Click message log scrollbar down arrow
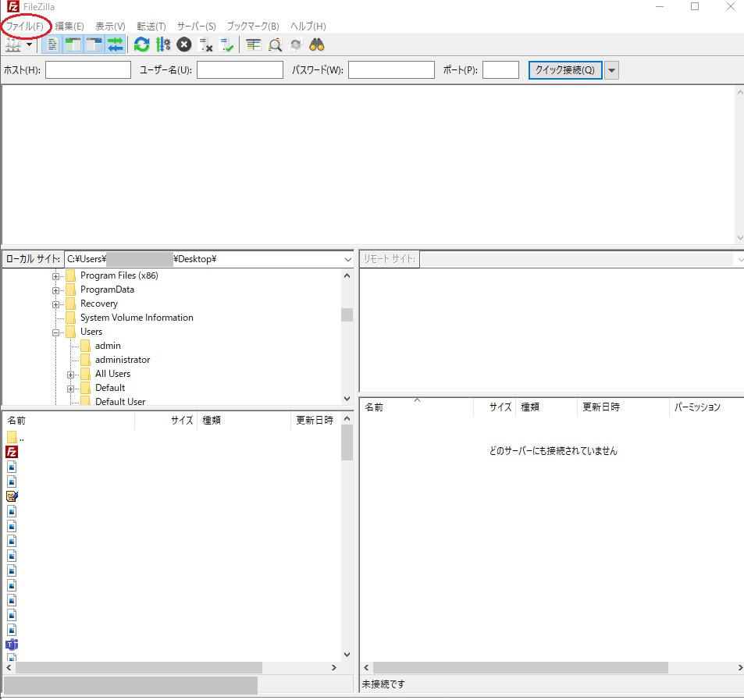This screenshot has height=700, width=744. 740,238
